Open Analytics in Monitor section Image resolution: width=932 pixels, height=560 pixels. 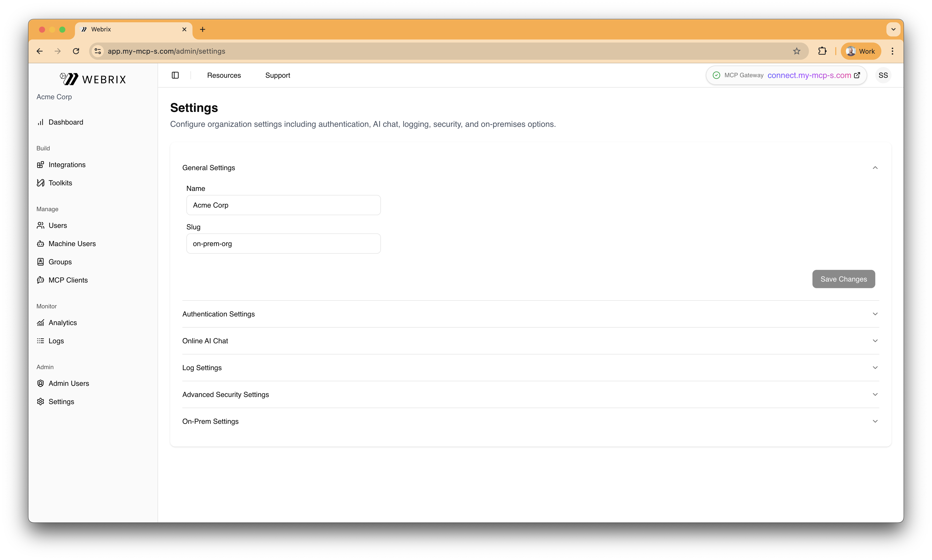tap(62, 323)
